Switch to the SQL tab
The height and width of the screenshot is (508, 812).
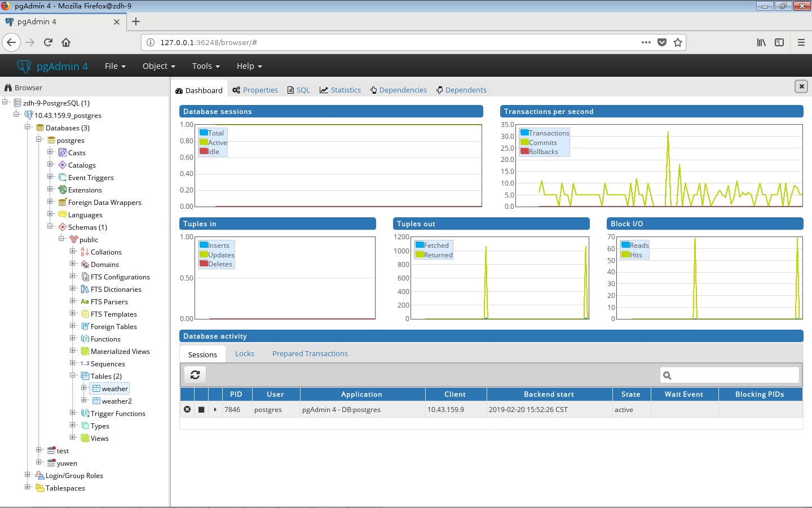[299, 90]
